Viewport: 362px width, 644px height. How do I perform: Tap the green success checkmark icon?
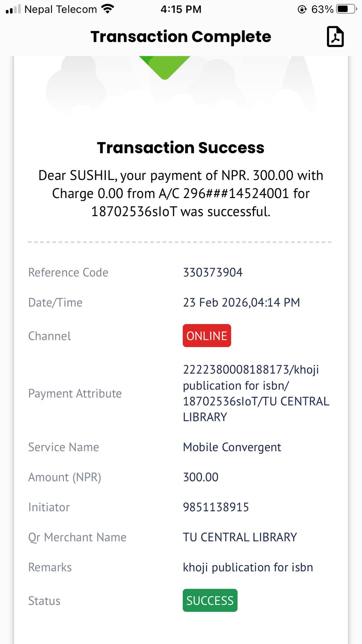[x=165, y=66]
